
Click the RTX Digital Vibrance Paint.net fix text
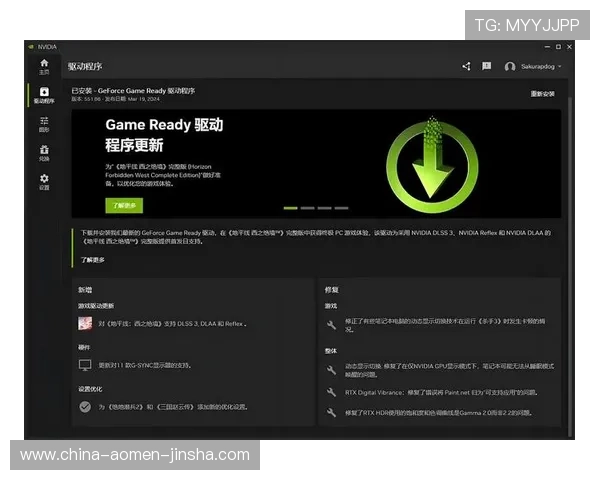pyautogui.click(x=442, y=393)
